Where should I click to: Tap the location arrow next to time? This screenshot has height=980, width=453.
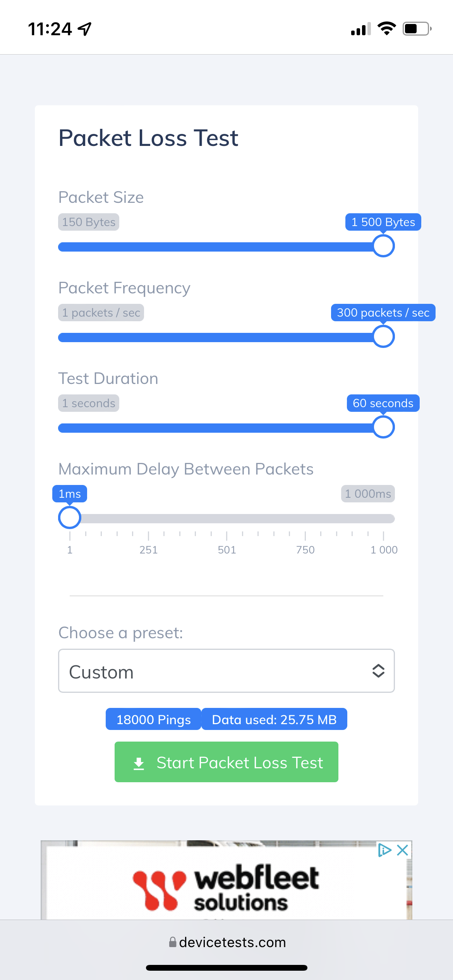pos(85,29)
